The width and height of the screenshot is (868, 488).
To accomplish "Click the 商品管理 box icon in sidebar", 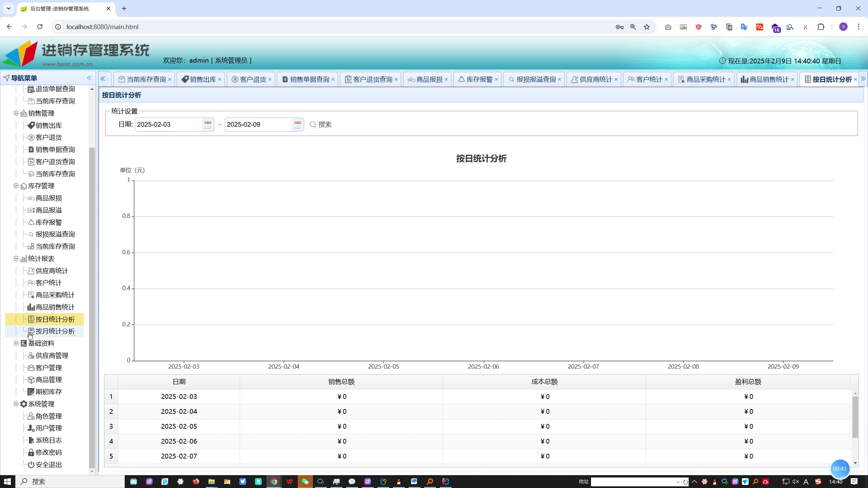I will (31, 380).
